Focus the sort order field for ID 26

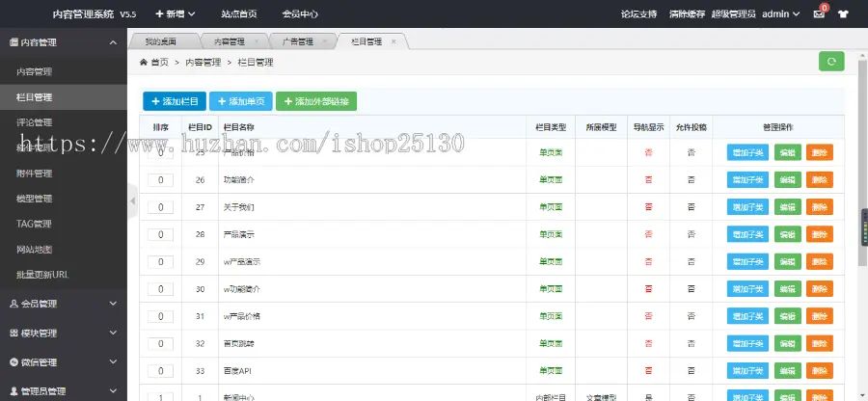pyautogui.click(x=160, y=179)
